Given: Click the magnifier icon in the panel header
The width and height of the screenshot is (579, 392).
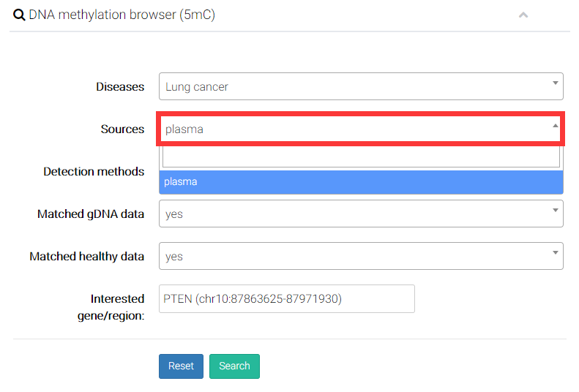Looking at the screenshot, I should pos(19,15).
